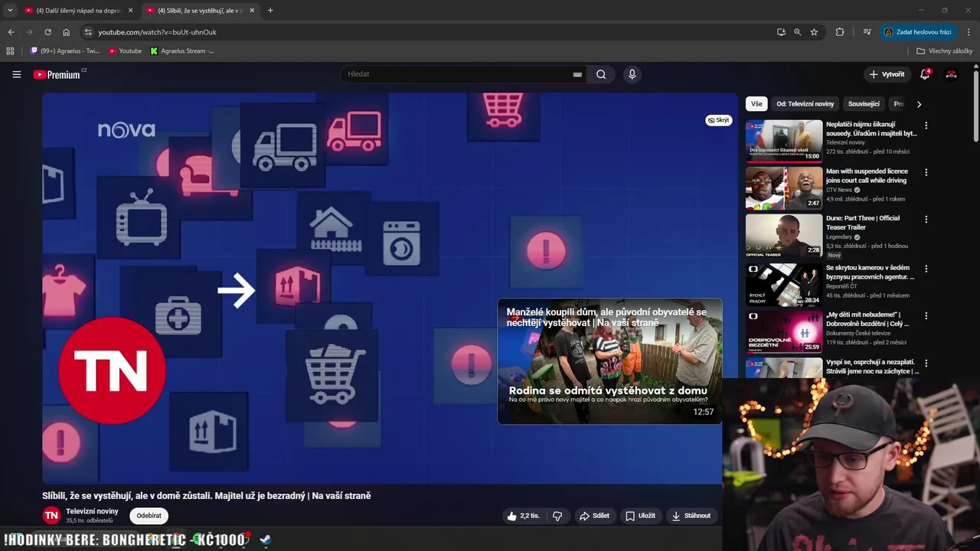This screenshot has height=551, width=980.
Task: Go to the browser home page
Action: [x=67, y=32]
